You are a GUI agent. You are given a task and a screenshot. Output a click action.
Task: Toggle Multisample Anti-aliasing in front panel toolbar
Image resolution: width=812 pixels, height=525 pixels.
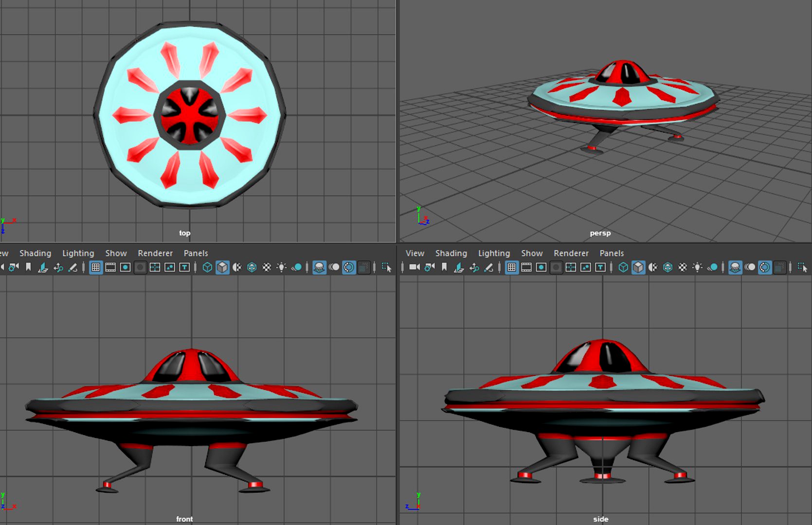tap(349, 267)
